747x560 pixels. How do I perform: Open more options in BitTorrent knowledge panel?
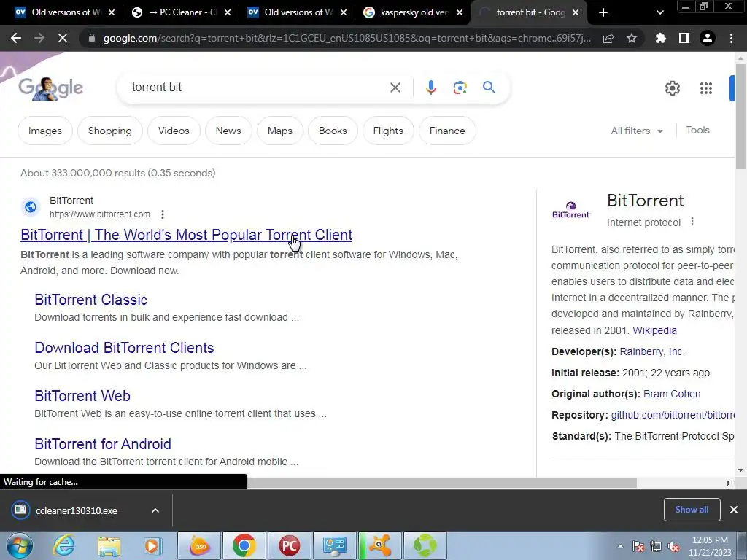(692, 222)
